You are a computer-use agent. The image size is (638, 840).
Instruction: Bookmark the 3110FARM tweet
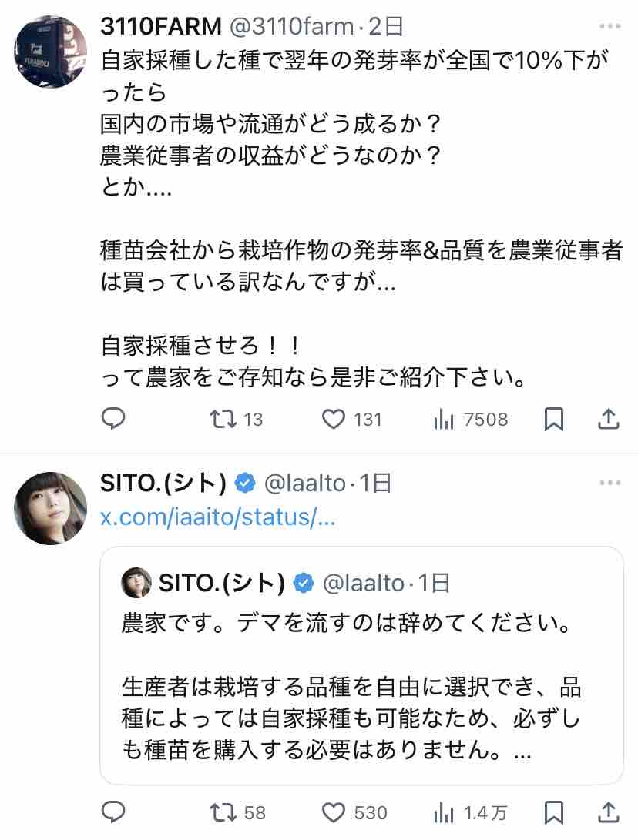(554, 419)
